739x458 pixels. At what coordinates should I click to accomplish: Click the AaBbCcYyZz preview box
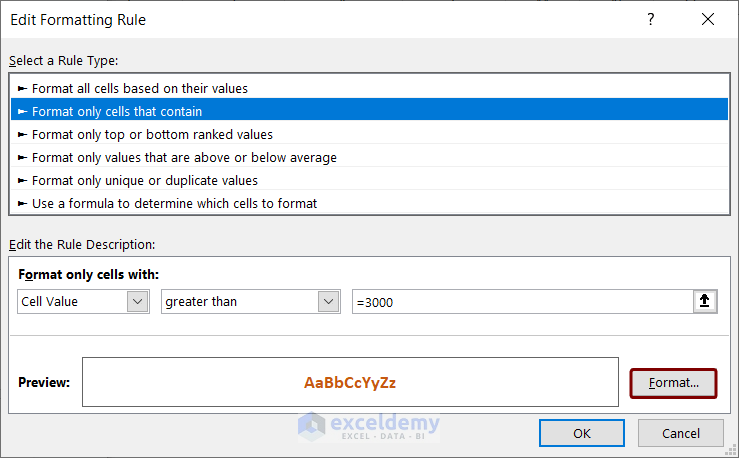click(x=350, y=383)
